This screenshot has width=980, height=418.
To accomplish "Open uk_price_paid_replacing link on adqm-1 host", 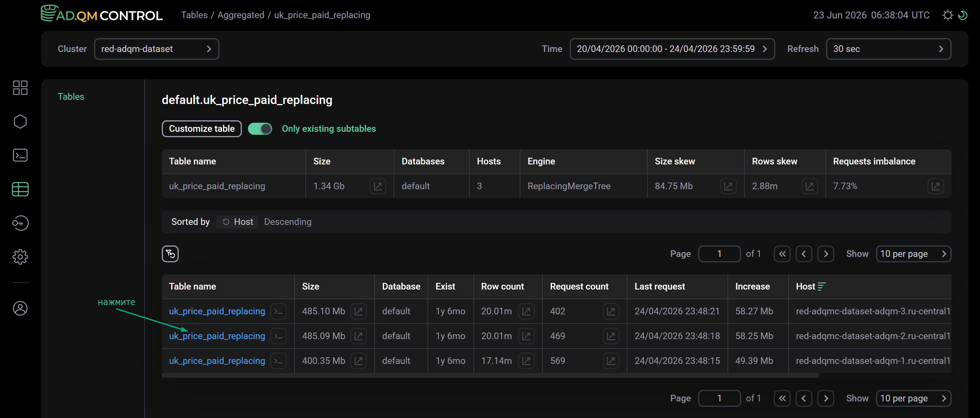I will pyautogui.click(x=217, y=361).
